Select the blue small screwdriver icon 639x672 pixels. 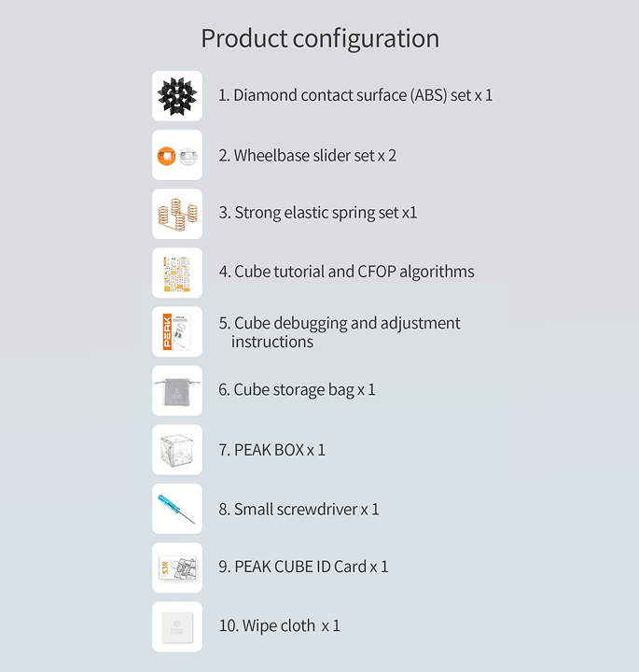[177, 509]
